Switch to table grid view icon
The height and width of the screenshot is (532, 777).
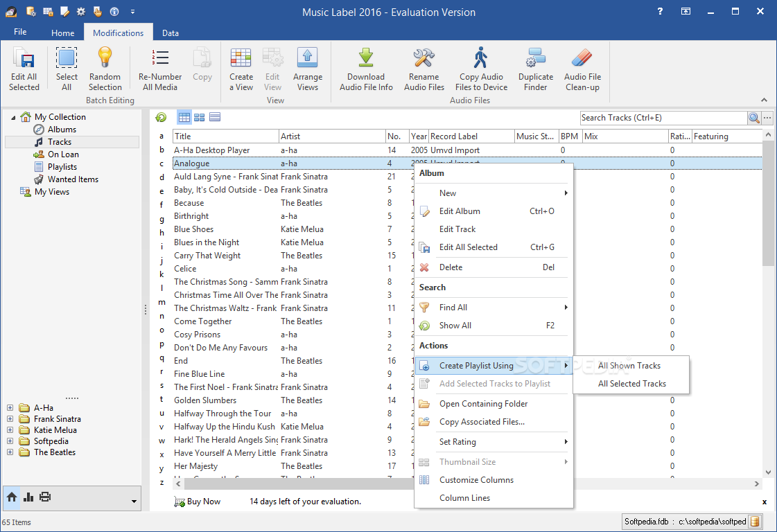[x=184, y=117]
